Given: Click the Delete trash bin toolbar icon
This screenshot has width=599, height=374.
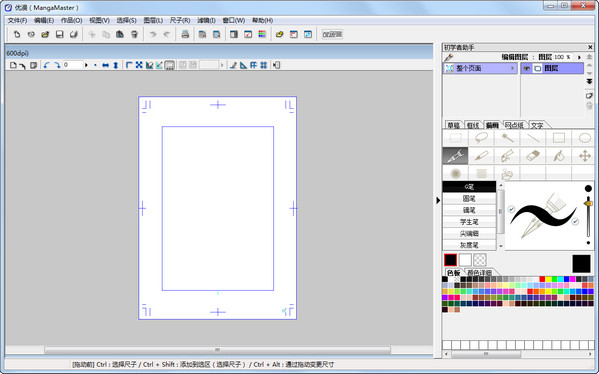Looking at the screenshot, I should (134, 34).
